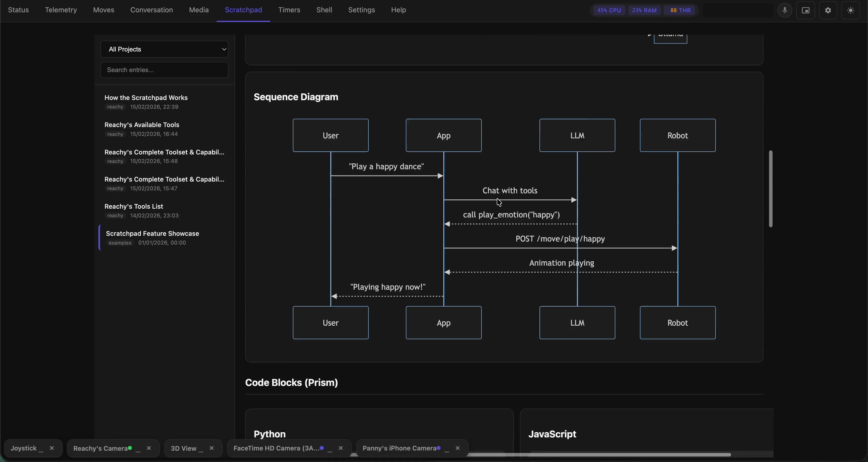
Task: Click the bottom User box in diagram
Action: (331, 323)
